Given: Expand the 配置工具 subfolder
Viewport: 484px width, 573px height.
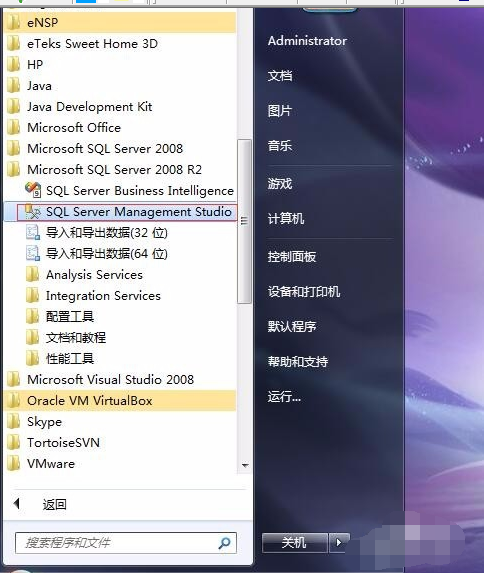Looking at the screenshot, I should (x=120, y=316).
